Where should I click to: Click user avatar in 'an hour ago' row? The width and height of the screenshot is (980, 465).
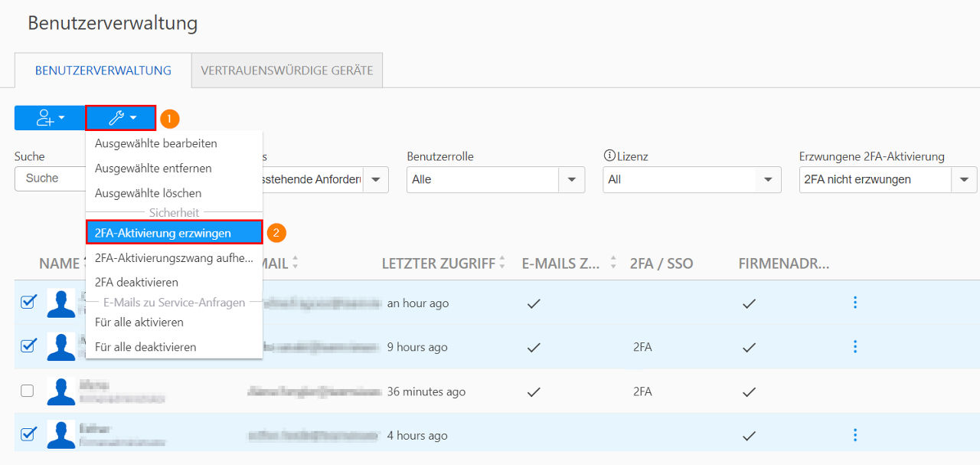61,303
